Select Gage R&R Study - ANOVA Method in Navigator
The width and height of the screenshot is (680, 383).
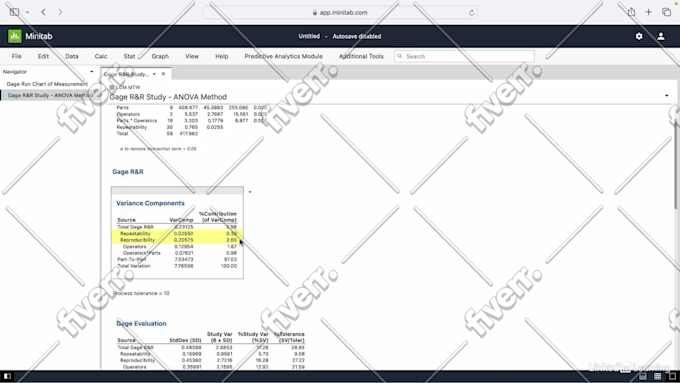click(x=50, y=95)
